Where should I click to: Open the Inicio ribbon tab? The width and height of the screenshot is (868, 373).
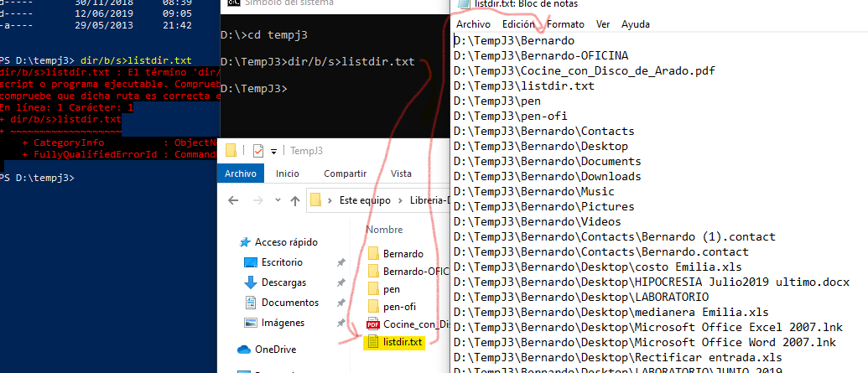(x=288, y=174)
